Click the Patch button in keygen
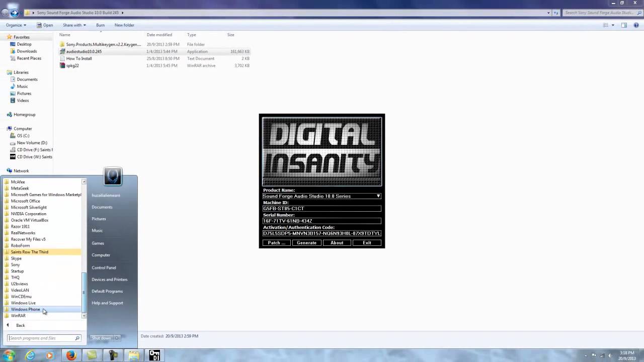The width and height of the screenshot is (644, 362). (x=277, y=243)
